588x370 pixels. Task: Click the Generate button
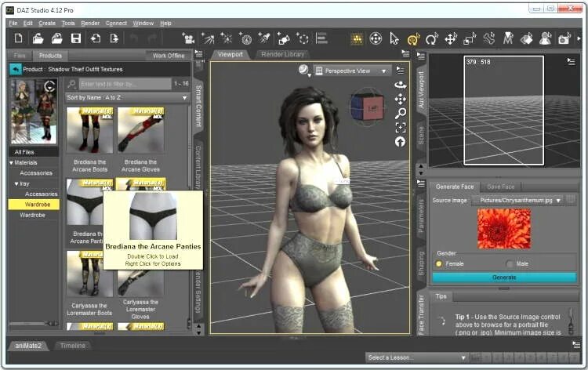(504, 277)
